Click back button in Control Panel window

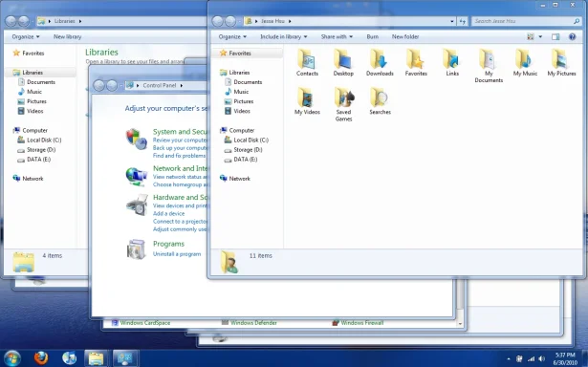[x=98, y=85]
